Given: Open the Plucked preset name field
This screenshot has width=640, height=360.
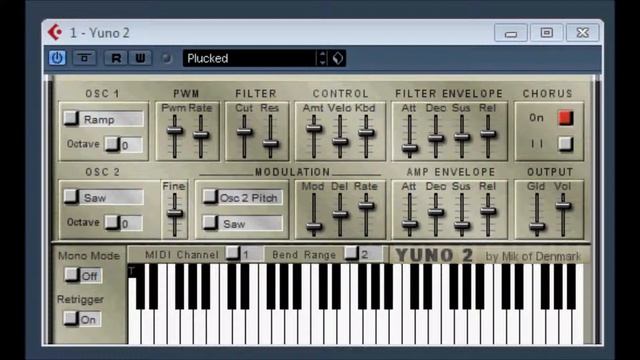Looking at the screenshot, I should tap(249, 58).
